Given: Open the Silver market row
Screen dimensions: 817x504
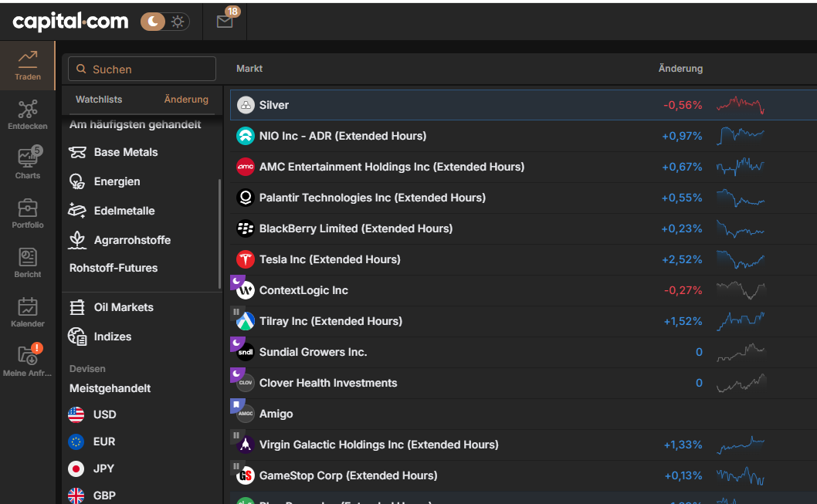Looking at the screenshot, I should tap(524, 105).
